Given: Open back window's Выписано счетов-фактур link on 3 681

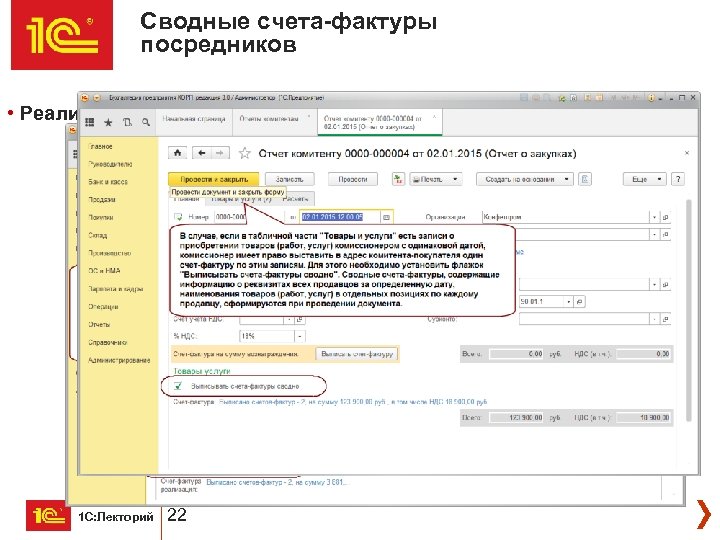Looking at the screenshot, I should [x=277, y=483].
